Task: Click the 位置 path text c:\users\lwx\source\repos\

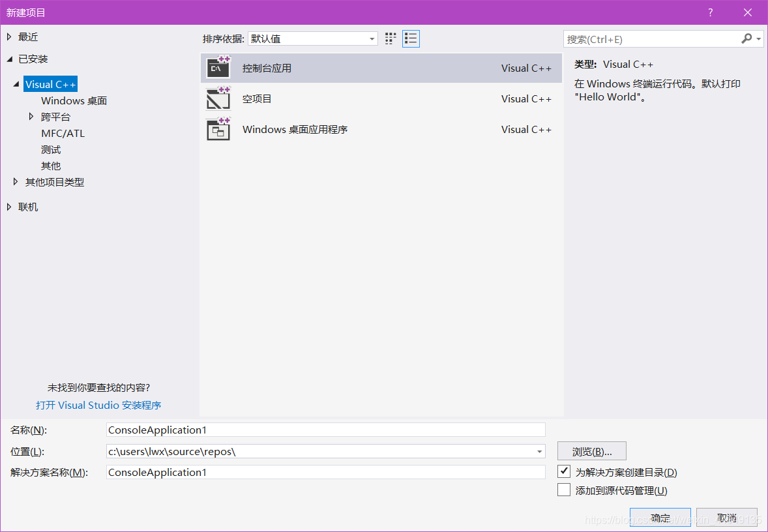Action: pyautogui.click(x=172, y=451)
